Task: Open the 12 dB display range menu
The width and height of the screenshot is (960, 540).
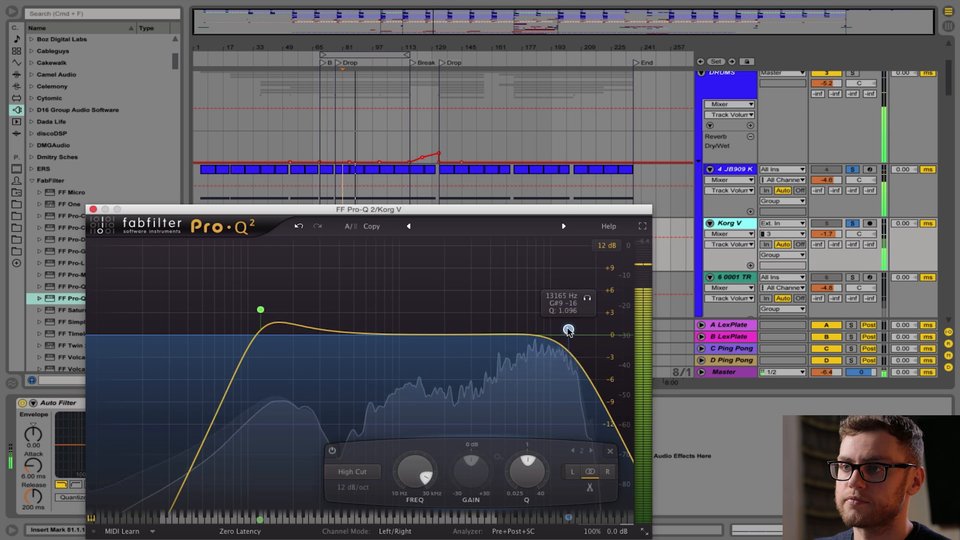Action: 607,246
